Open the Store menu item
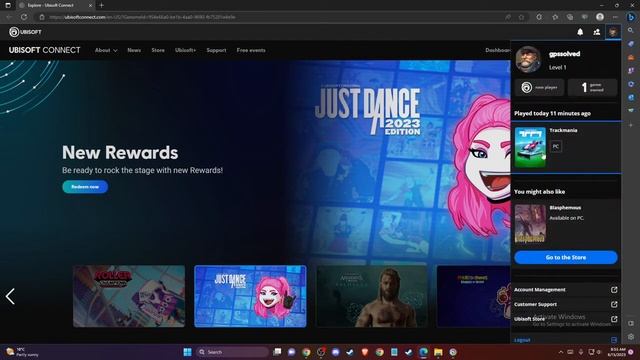 158,50
